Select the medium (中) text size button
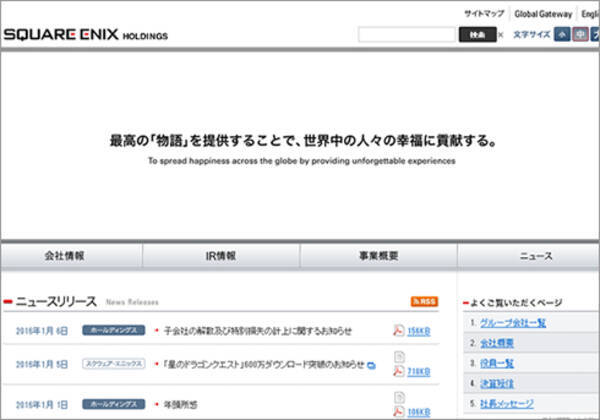 point(580,34)
